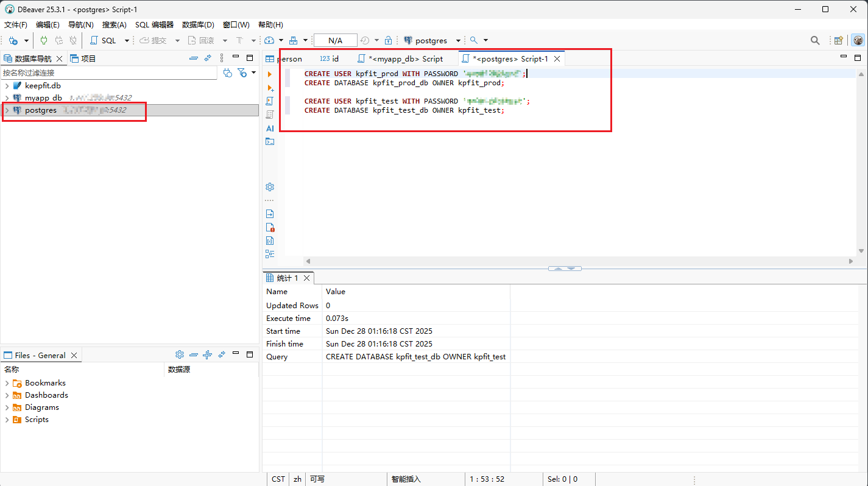The height and width of the screenshot is (486, 868).
Task: Click the connection filter settings icon in navigator
Action: (x=228, y=72)
